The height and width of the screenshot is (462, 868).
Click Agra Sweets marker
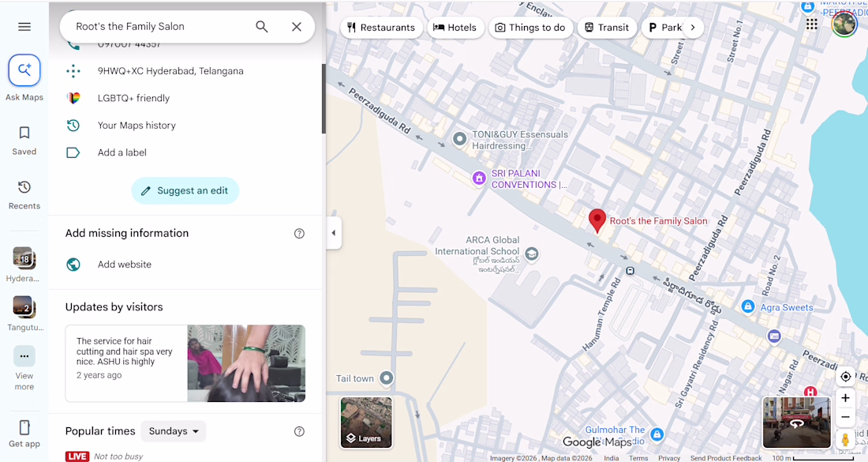pyautogui.click(x=748, y=306)
